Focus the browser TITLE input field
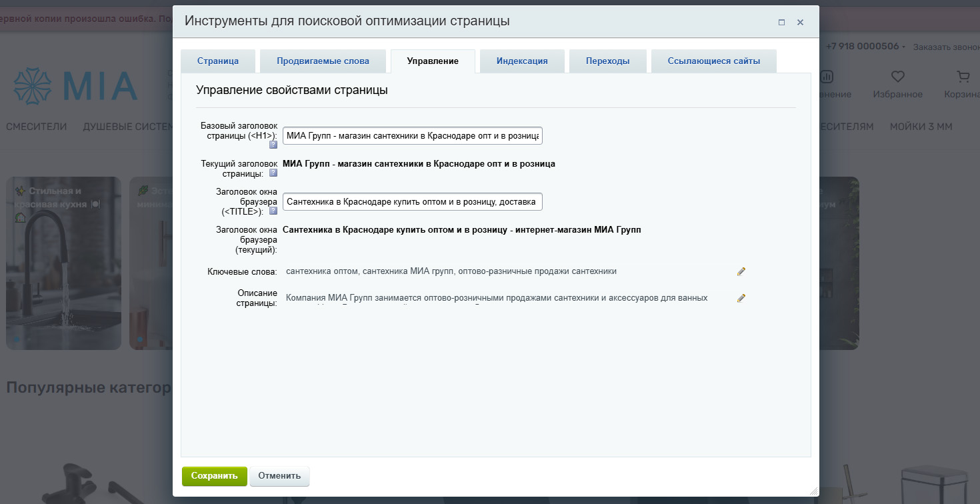The image size is (980, 504). 413,201
